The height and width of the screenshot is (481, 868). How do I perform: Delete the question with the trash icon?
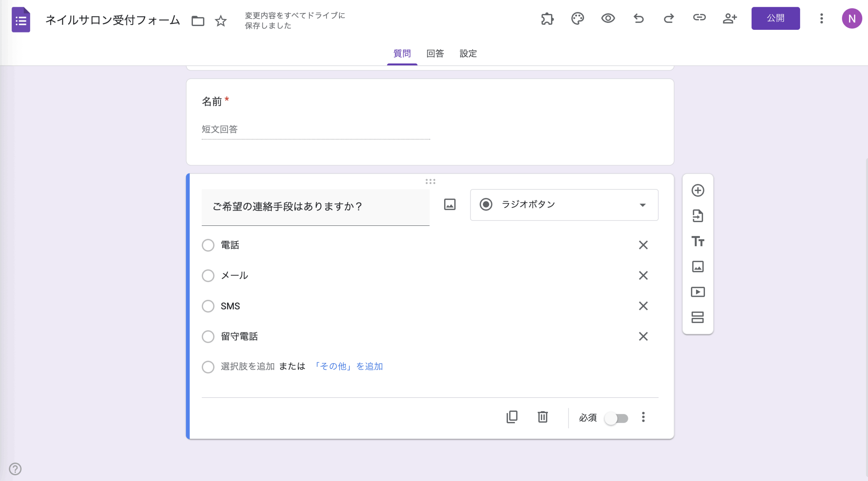[542, 417]
